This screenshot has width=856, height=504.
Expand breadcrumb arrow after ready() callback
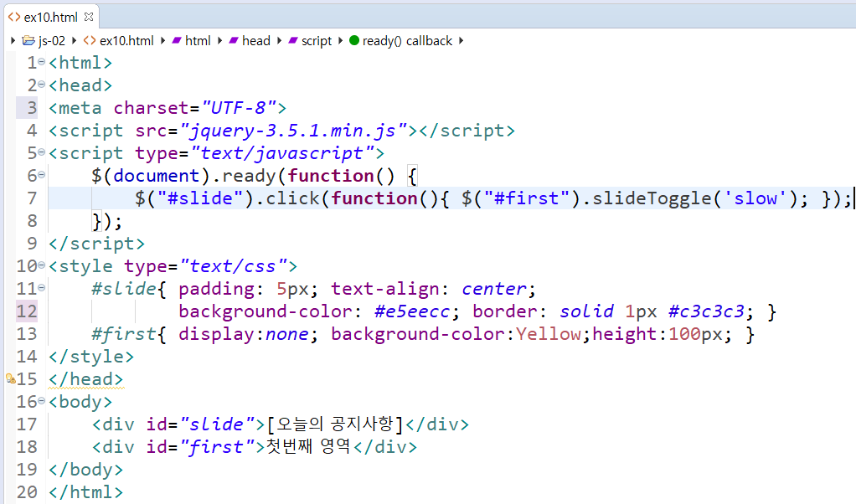461,41
